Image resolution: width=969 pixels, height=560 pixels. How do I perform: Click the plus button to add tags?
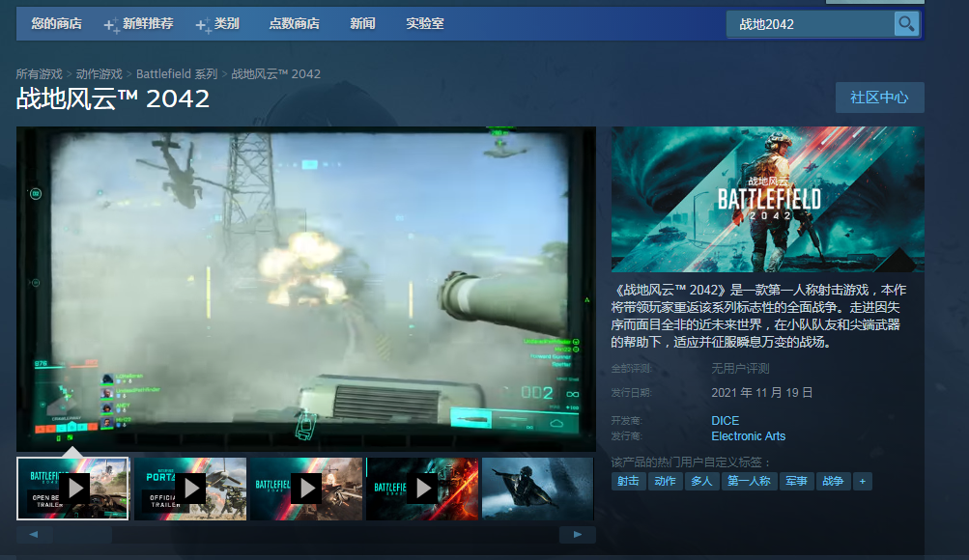[x=862, y=481]
